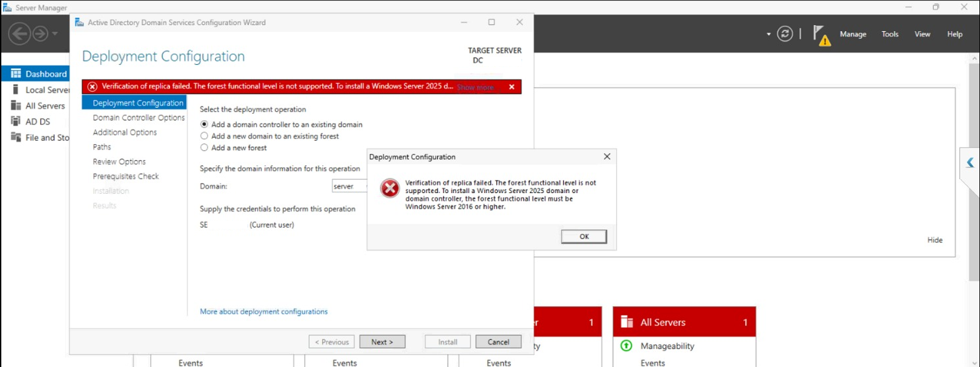The height and width of the screenshot is (367, 980).
Task: Open the Tools menu
Action: click(890, 34)
